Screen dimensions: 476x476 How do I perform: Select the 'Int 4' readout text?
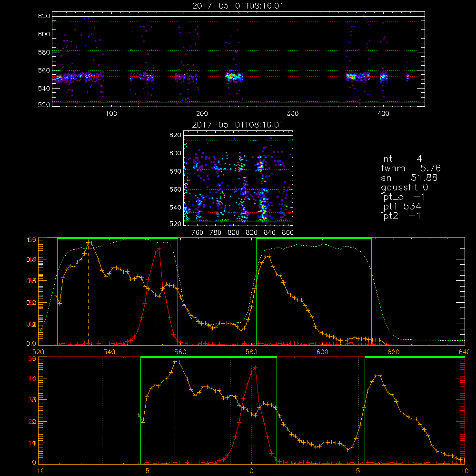pos(401,159)
